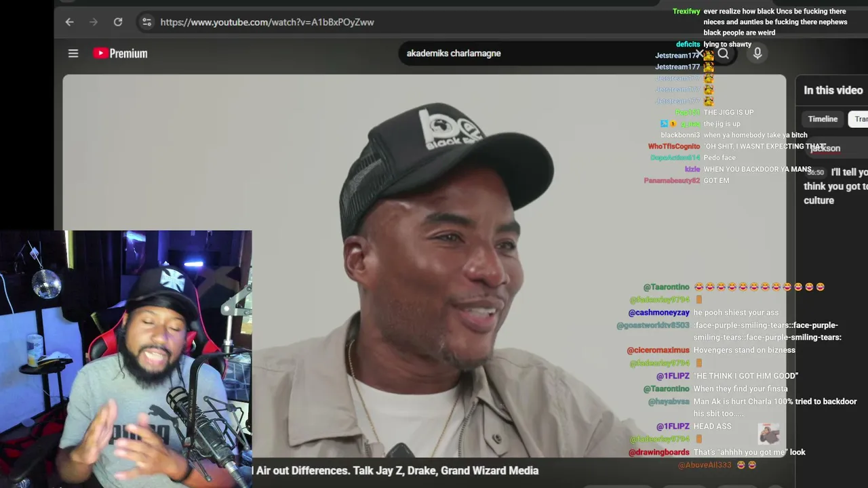Click the 'In this video' panel heading
868x488 pixels.
pos(833,90)
